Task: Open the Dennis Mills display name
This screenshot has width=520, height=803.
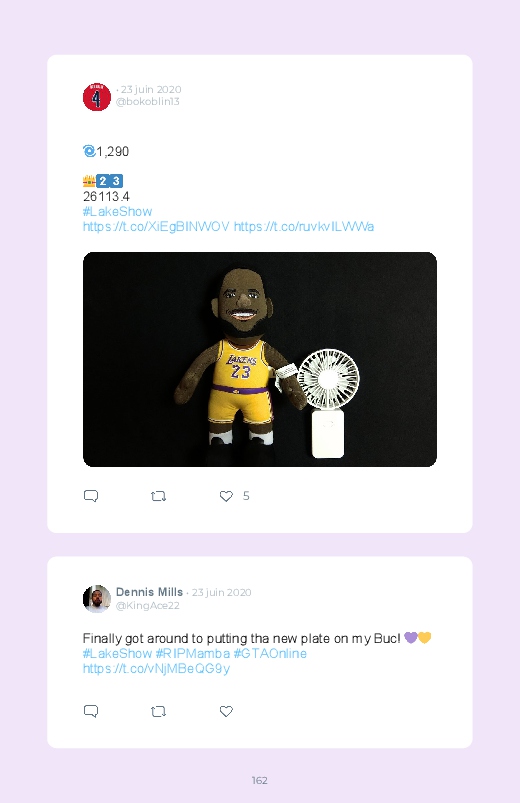Action: coord(149,592)
